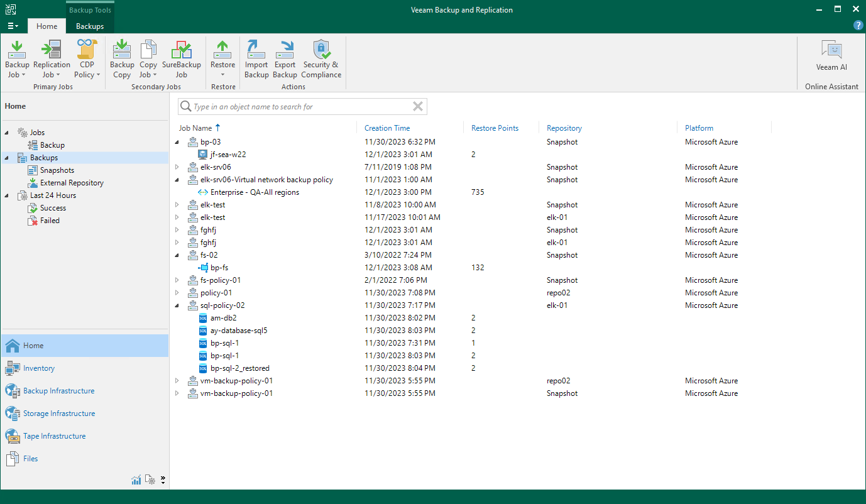Viewport: 866px width, 504px height.
Task: Collapse the bp-03 job row
Action: (177, 142)
